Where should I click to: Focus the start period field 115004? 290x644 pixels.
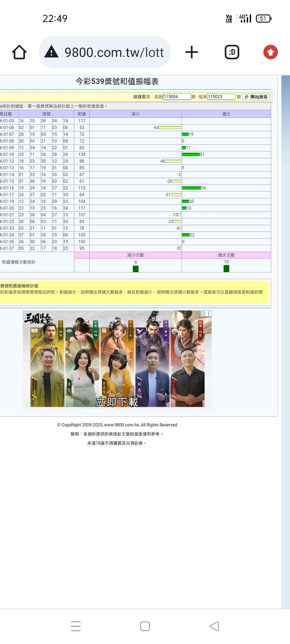click(177, 97)
